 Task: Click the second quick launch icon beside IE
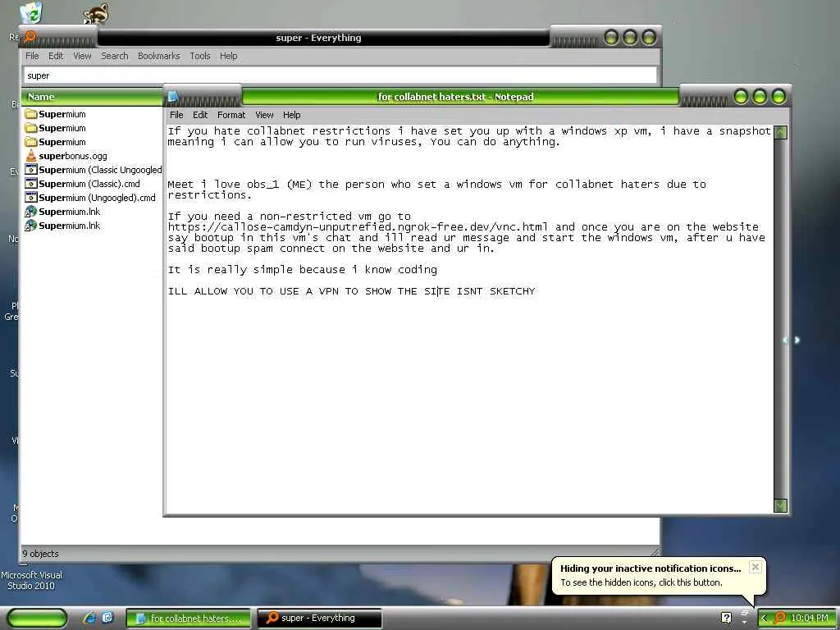107,618
